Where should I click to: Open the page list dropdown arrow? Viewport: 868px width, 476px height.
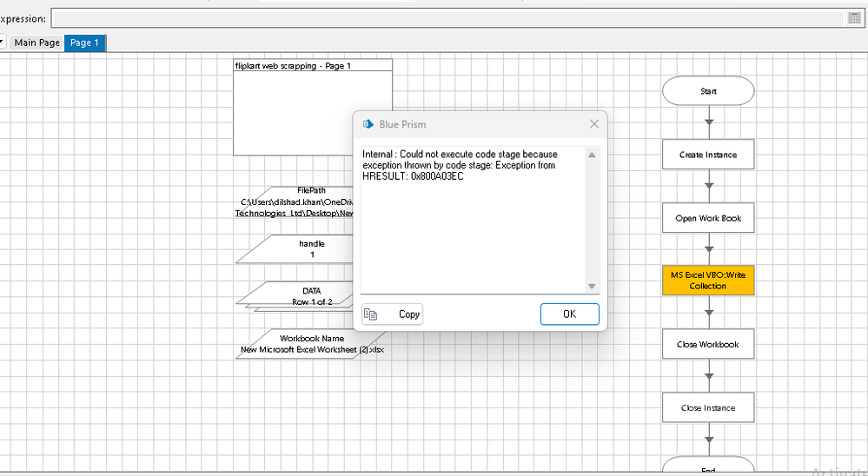3,43
